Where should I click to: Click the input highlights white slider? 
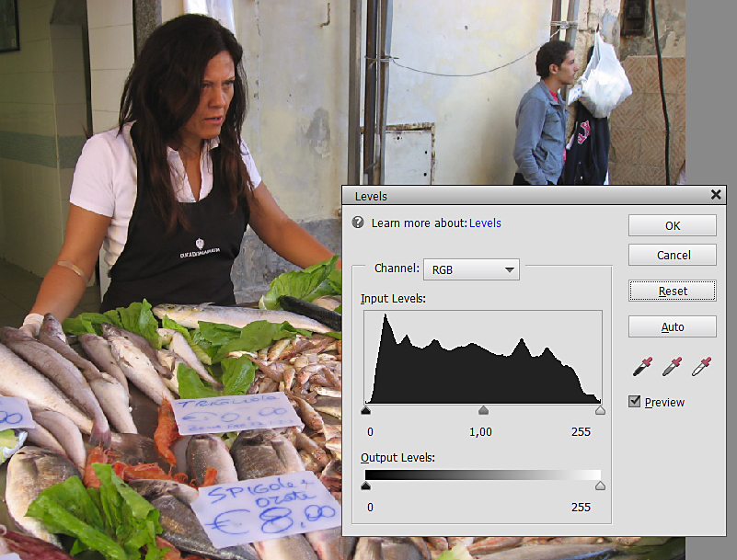click(600, 410)
